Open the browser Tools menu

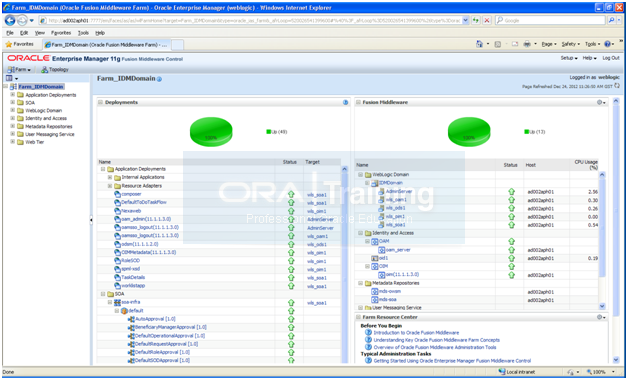(x=83, y=33)
